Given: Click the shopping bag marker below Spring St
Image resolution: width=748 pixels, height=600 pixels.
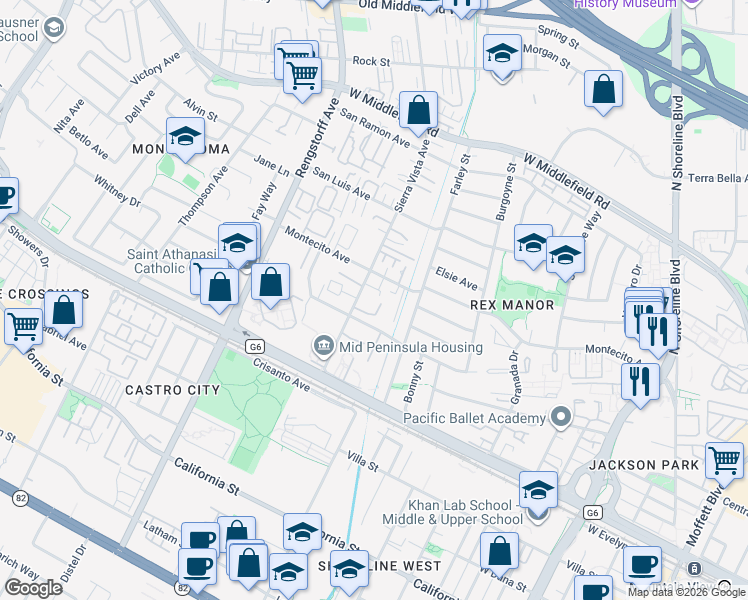Looking at the screenshot, I should pyautogui.click(x=603, y=90).
